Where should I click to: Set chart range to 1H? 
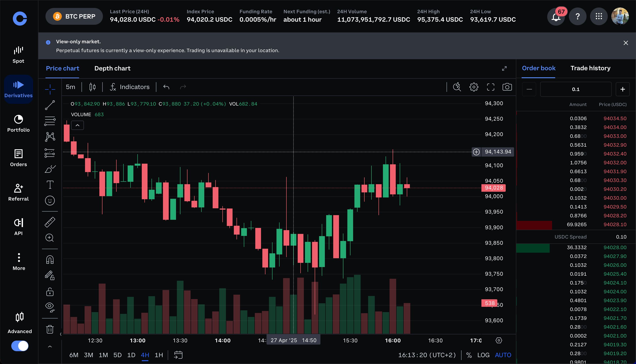tap(159, 355)
